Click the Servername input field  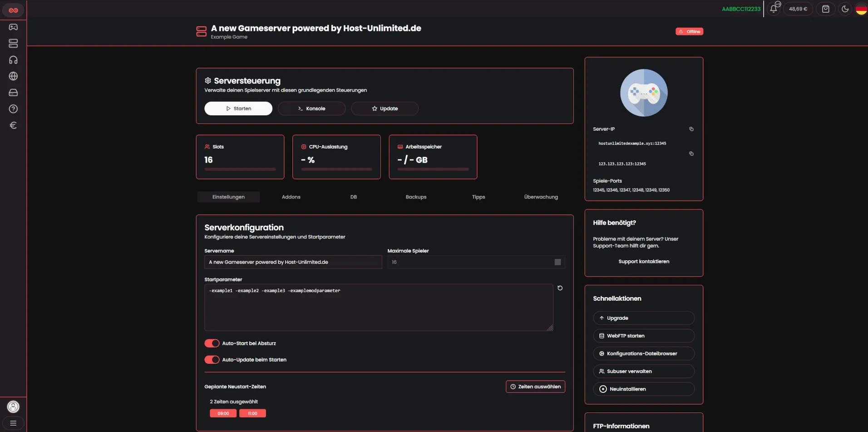tap(293, 262)
